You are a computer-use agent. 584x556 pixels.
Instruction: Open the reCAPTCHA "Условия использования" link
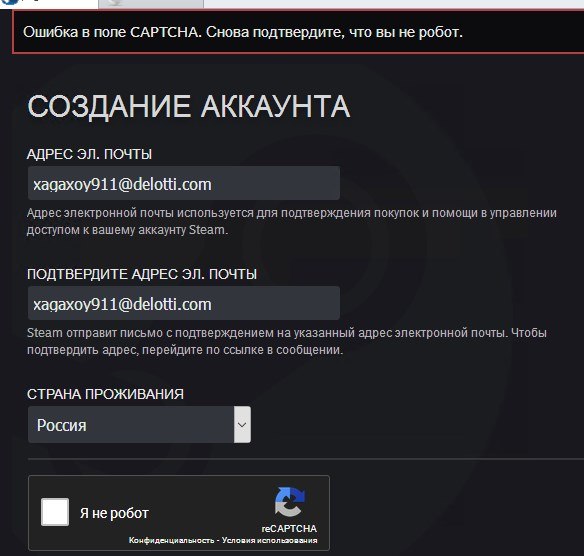tap(269, 540)
